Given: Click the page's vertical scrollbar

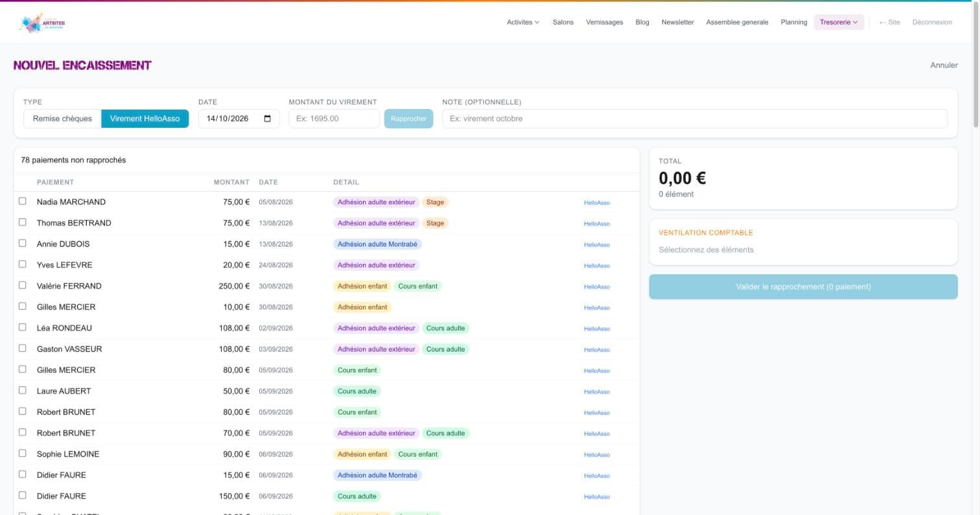Looking at the screenshot, I should click(976, 65).
